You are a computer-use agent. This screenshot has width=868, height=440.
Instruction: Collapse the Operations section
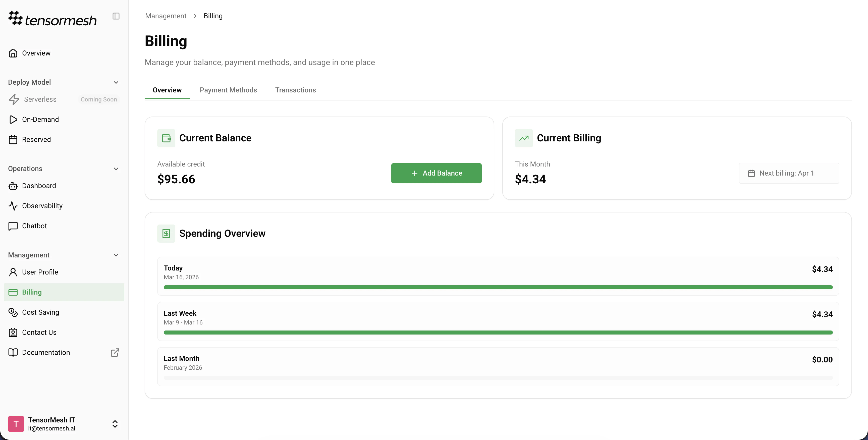click(116, 169)
